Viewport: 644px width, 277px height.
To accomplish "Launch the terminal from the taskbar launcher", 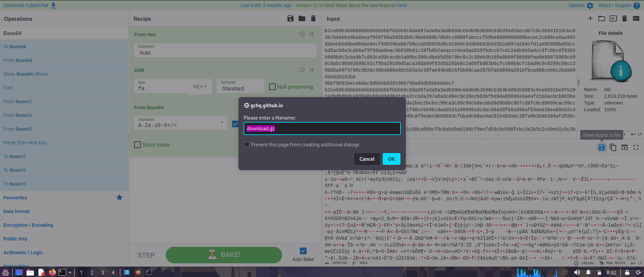I will 62,272.
